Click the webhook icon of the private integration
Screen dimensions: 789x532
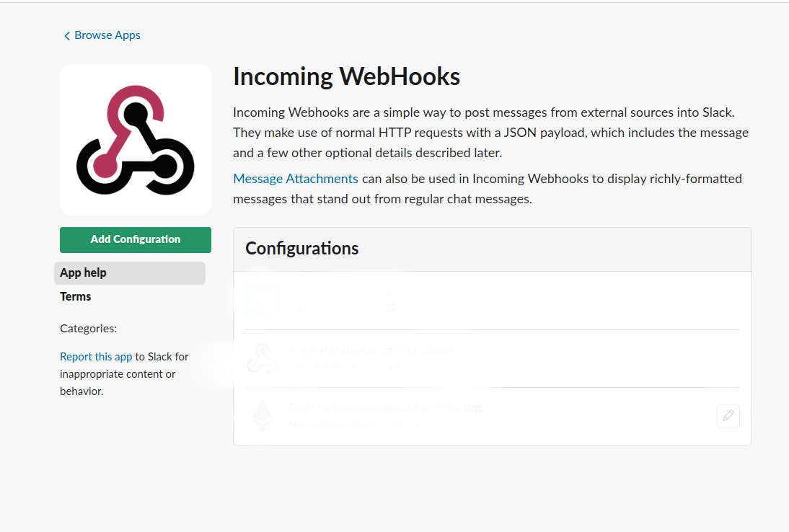(263, 358)
